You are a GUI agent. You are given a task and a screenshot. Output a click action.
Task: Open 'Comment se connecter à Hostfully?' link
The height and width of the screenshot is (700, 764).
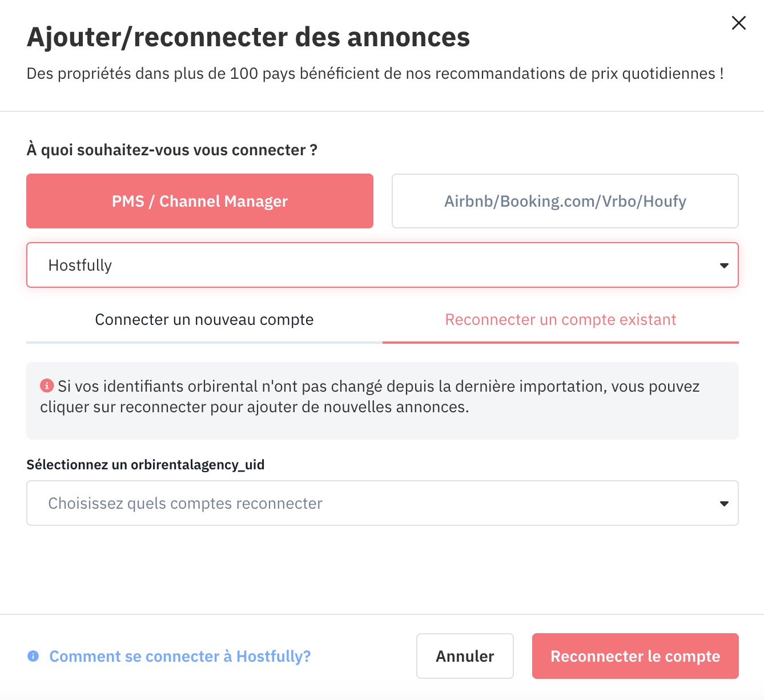[180, 656]
